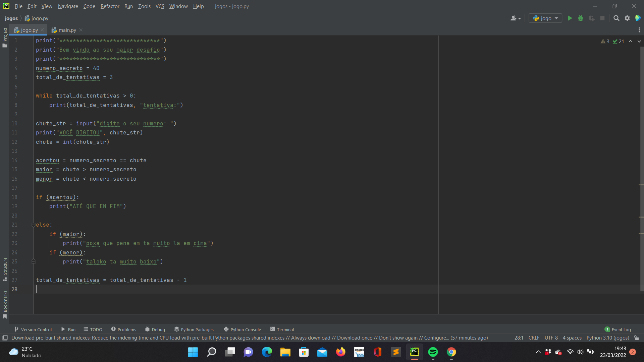Image resolution: width=644 pixels, height=362 pixels.
Task: Start debugging with the bug icon
Action: click(581, 18)
